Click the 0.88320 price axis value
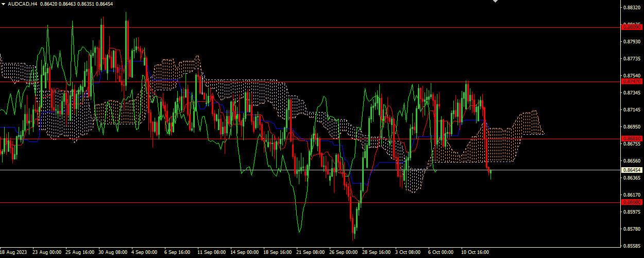644x258 pixels. [x=632, y=8]
